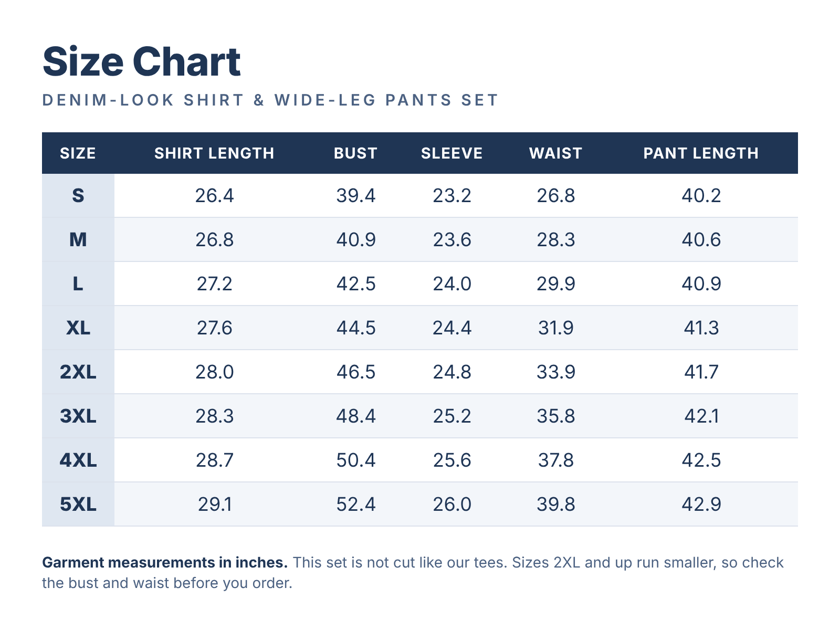840x630 pixels.
Task: Click waist value 35.8 for size 3XL
Action: pyautogui.click(x=556, y=416)
